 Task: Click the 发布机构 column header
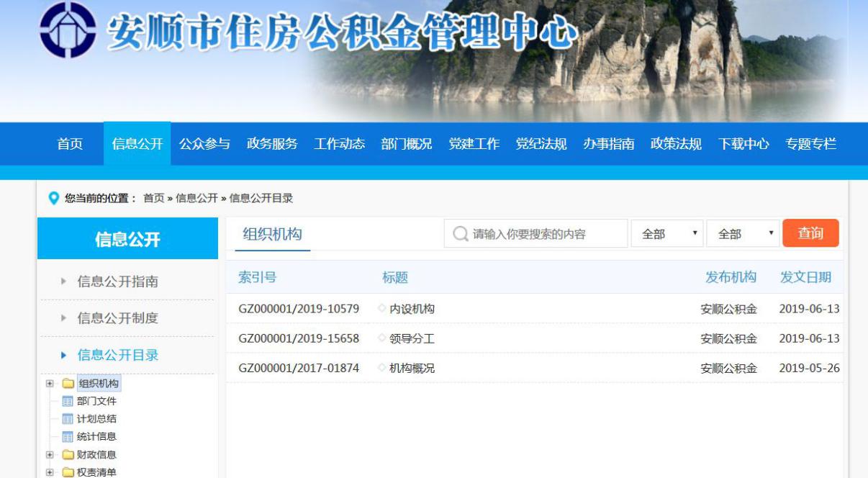731,277
